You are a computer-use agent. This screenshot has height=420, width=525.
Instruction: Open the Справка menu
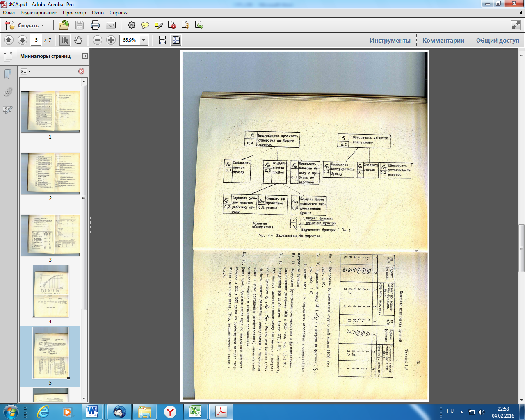[119, 13]
